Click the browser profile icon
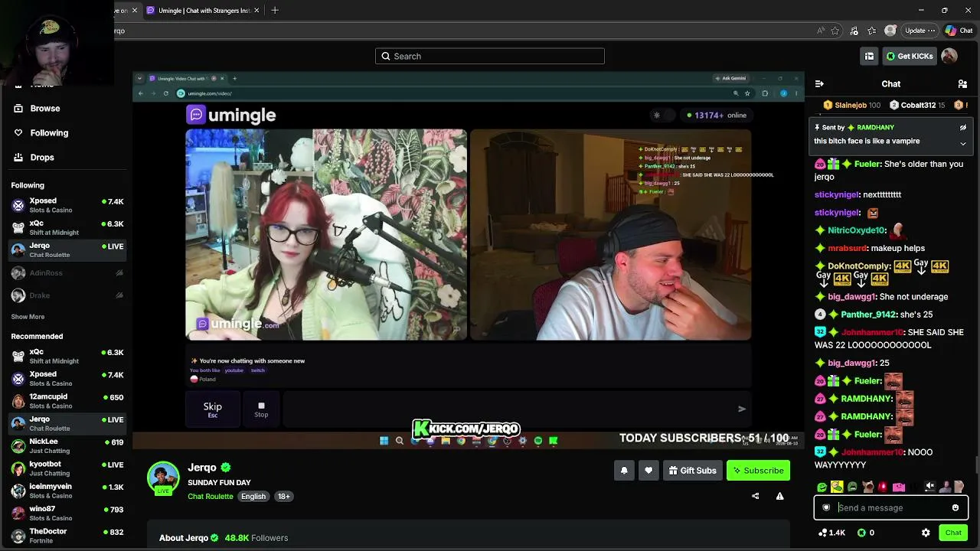This screenshot has width=980, height=551. [x=890, y=31]
